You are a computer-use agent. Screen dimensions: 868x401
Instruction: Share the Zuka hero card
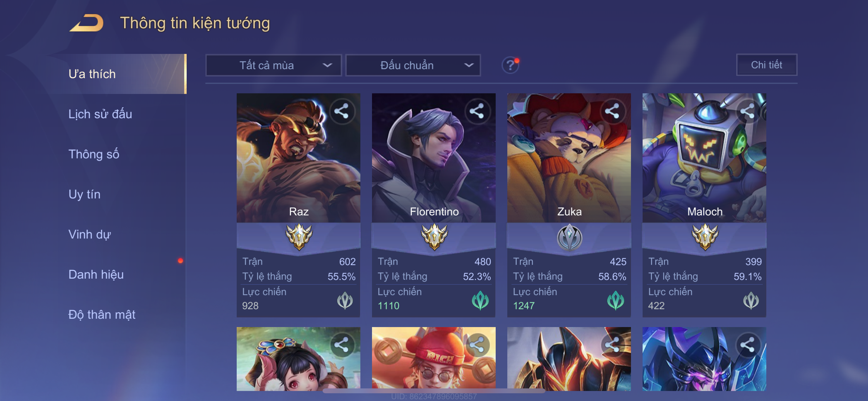[x=612, y=111]
